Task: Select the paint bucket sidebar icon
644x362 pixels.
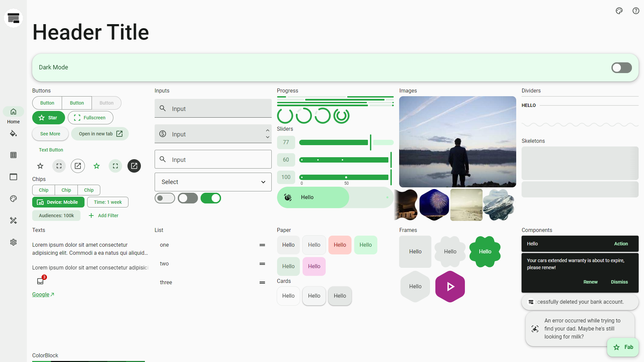Action: tap(13, 133)
